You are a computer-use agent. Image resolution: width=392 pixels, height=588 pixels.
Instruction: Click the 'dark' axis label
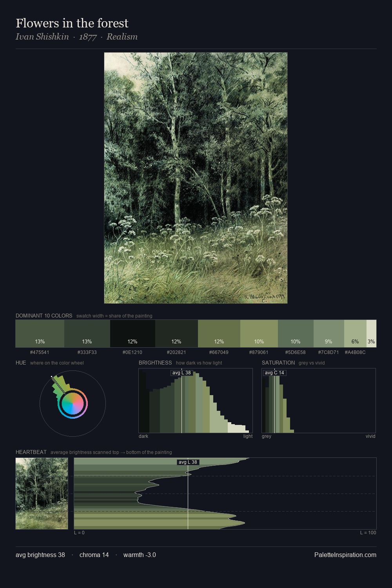coord(143,436)
